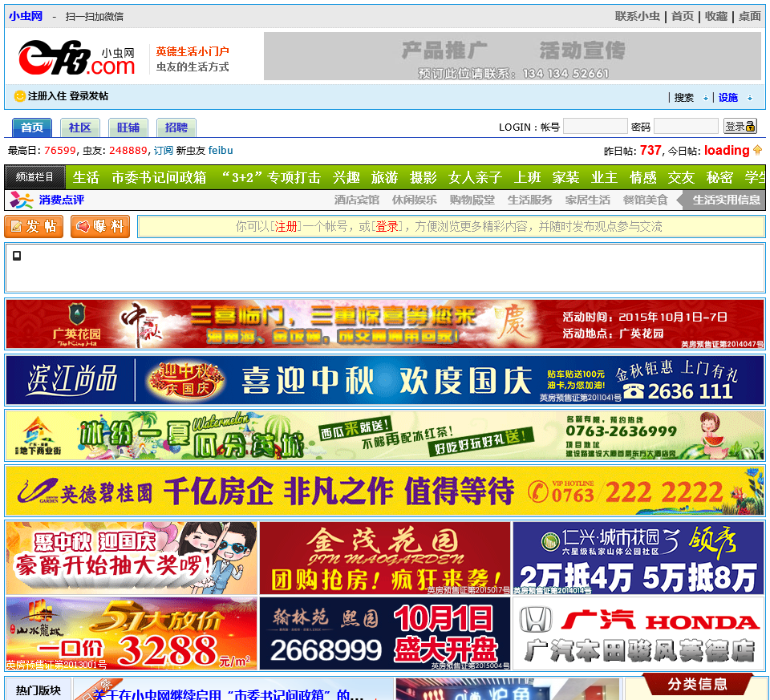Viewport: 770px width, 700px height.
Task: Click the orange up-arrow next to loading
Action: (x=758, y=150)
